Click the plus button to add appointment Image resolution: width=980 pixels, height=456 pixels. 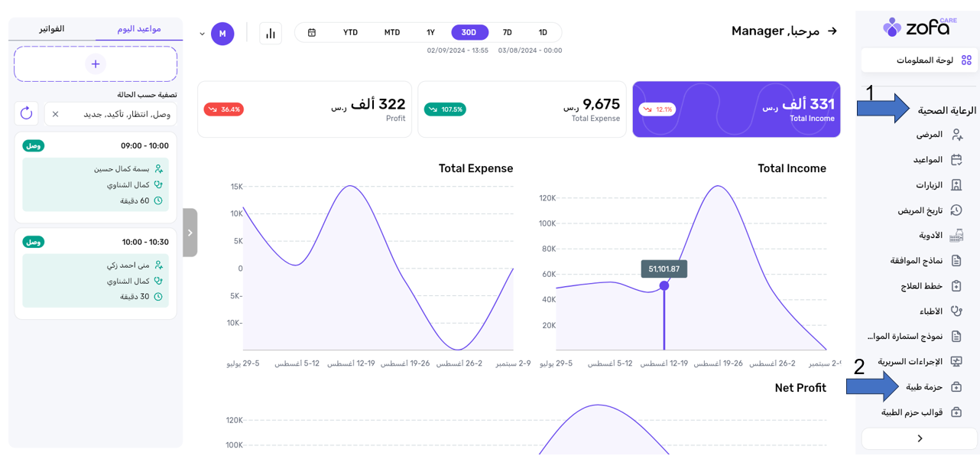click(x=96, y=64)
